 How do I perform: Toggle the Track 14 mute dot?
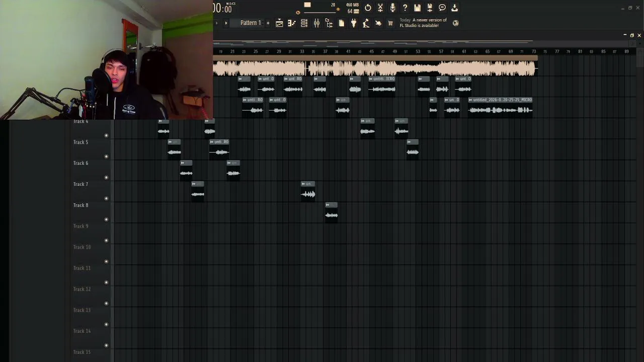106,345
